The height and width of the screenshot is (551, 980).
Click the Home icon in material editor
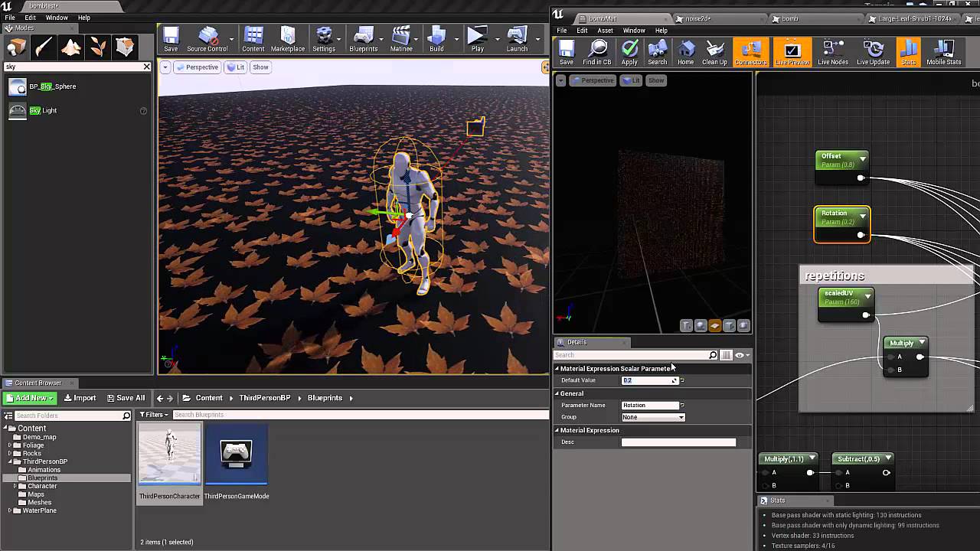686,53
